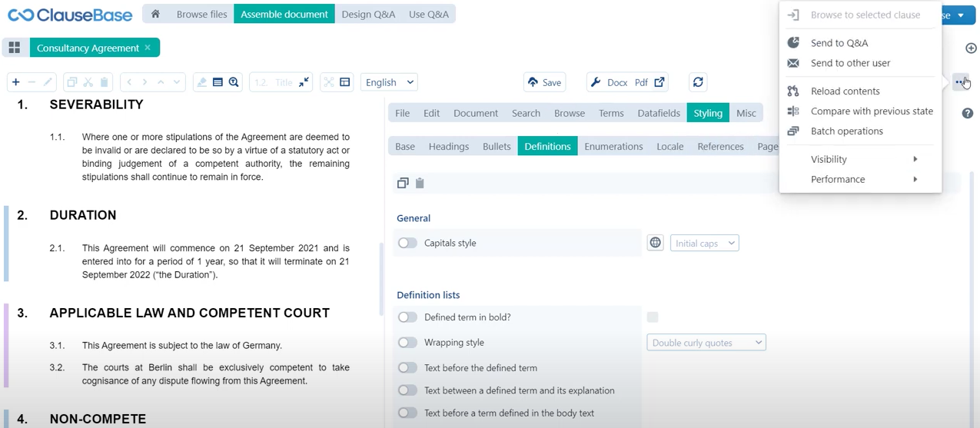
Task: Click the magnifier zoom icon in toolbar
Action: (x=234, y=82)
